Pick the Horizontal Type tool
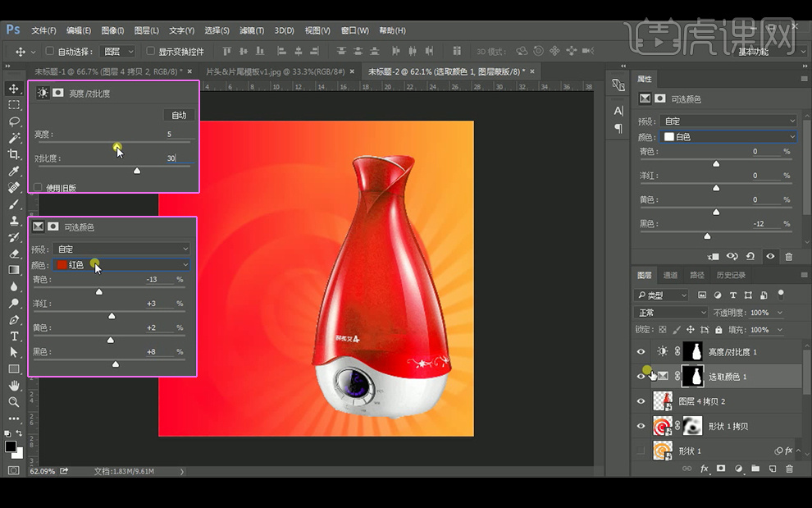Screen dimensions: 812x508 coord(14,336)
